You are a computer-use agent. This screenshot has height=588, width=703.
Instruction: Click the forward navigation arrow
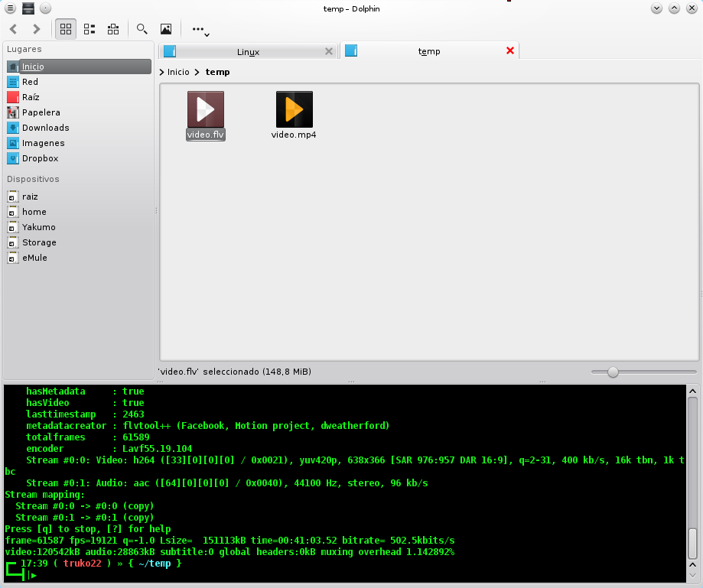pyautogui.click(x=35, y=29)
